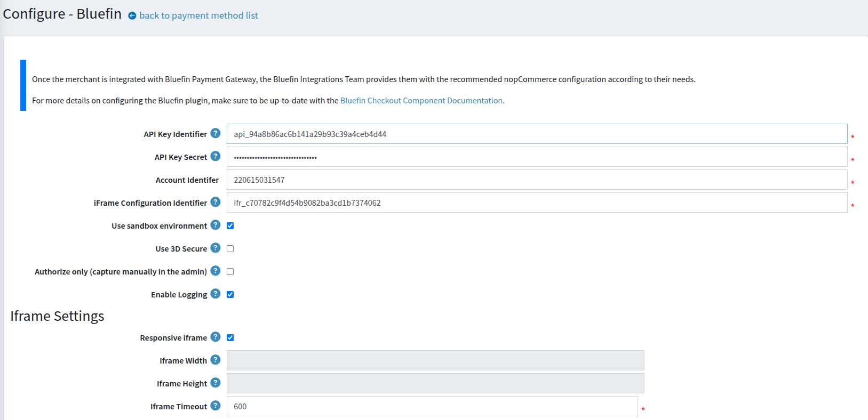
Task: Uncheck Enable Logging checkbox
Action: pos(230,295)
